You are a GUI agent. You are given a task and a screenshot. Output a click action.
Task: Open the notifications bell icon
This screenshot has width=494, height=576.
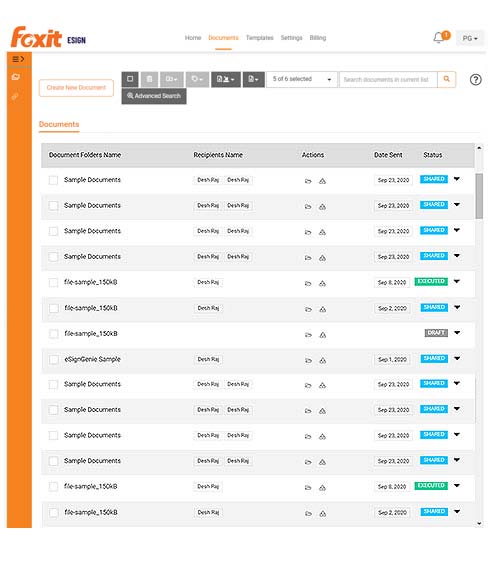point(438,38)
